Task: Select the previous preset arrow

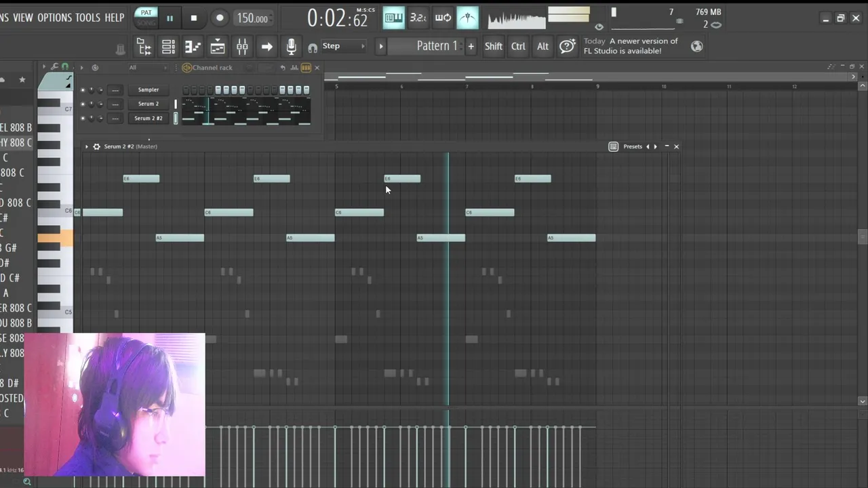Action: coord(648,146)
